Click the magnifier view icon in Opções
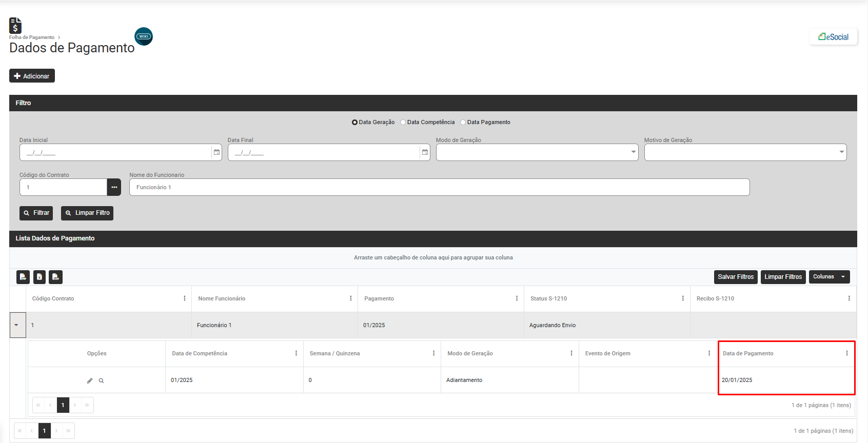This screenshot has width=868, height=443. pos(102,380)
